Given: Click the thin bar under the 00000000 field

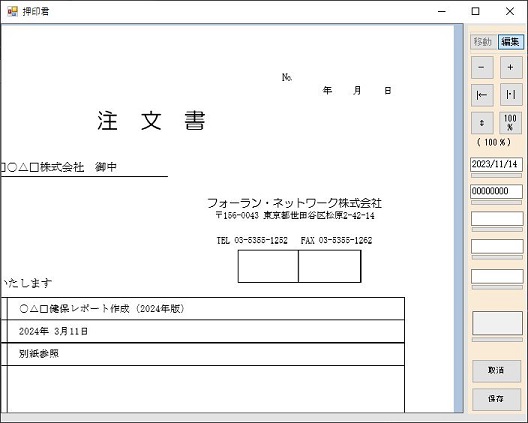Looking at the screenshot, I should (x=496, y=202).
